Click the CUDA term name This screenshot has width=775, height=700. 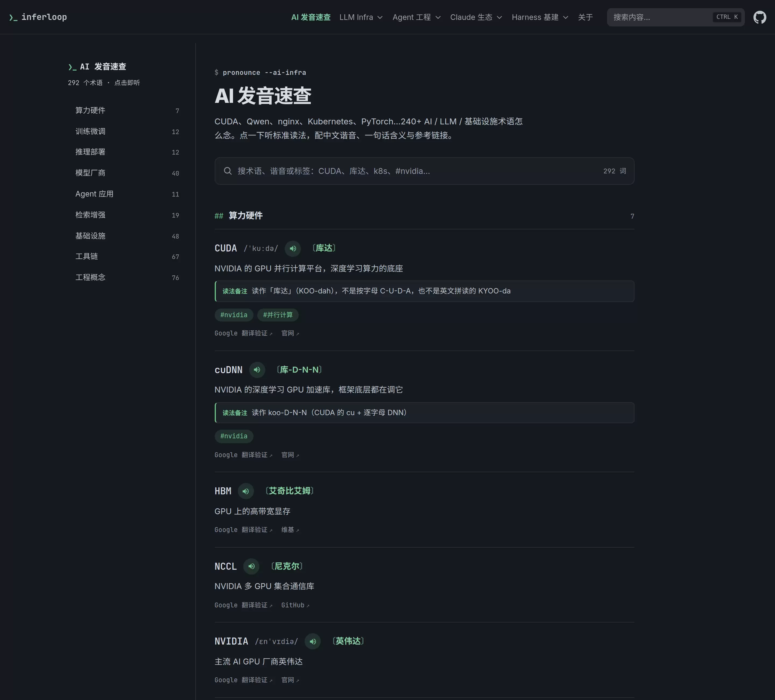pyautogui.click(x=226, y=248)
